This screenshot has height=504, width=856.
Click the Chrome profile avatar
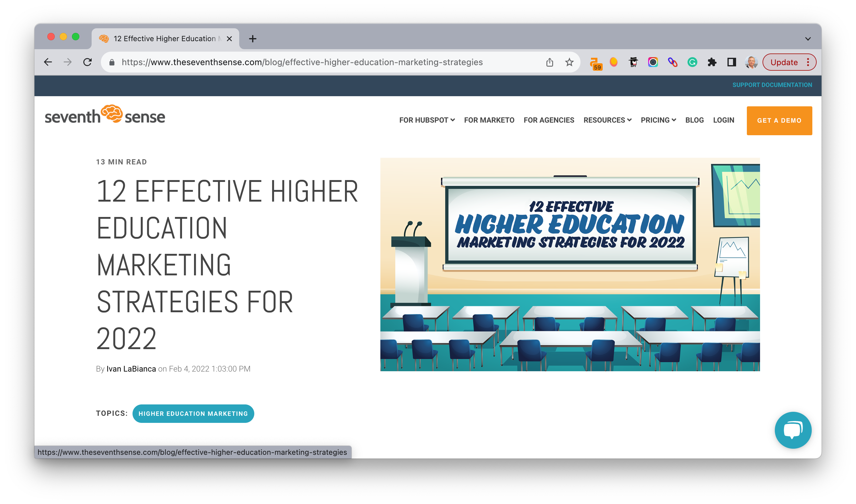point(752,62)
